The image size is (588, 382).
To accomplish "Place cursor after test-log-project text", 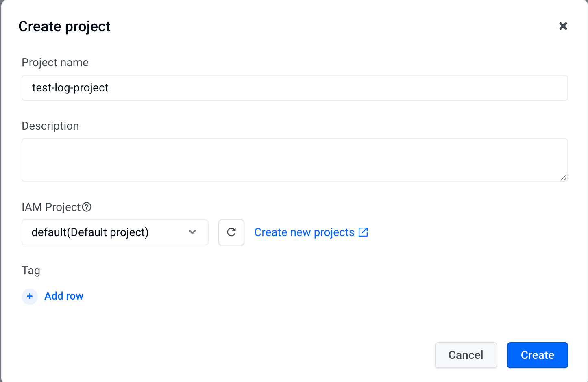I will (x=109, y=88).
